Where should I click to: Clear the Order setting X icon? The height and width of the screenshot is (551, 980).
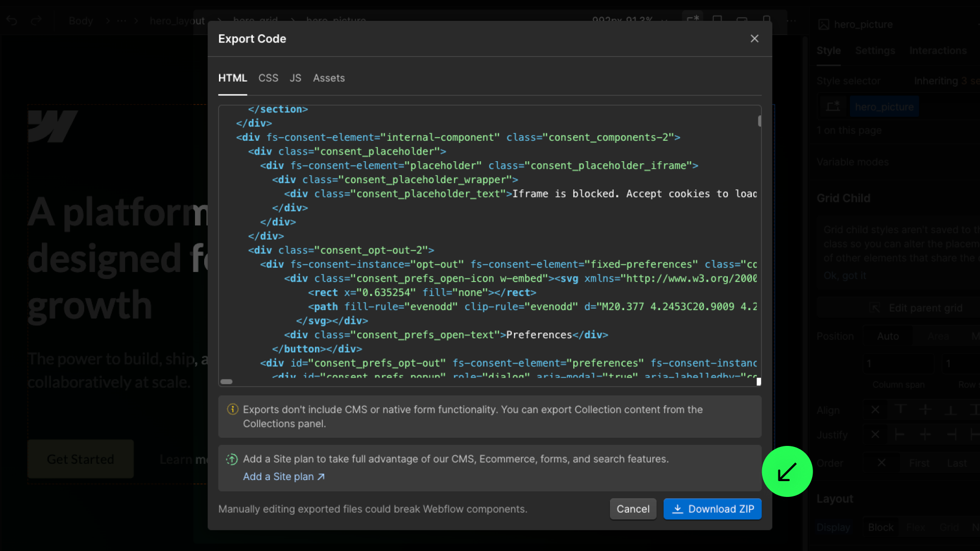(881, 463)
